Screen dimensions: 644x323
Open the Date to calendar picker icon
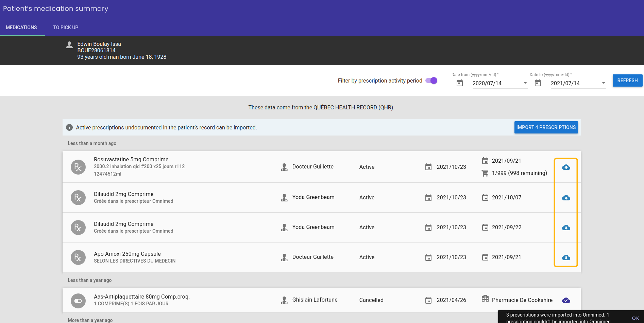538,83
